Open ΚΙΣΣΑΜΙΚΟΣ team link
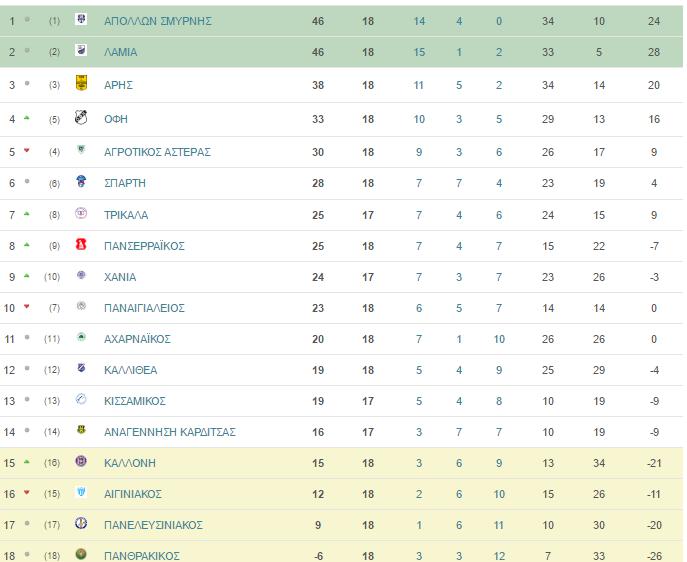This screenshot has height=562, width=687. pos(135,401)
